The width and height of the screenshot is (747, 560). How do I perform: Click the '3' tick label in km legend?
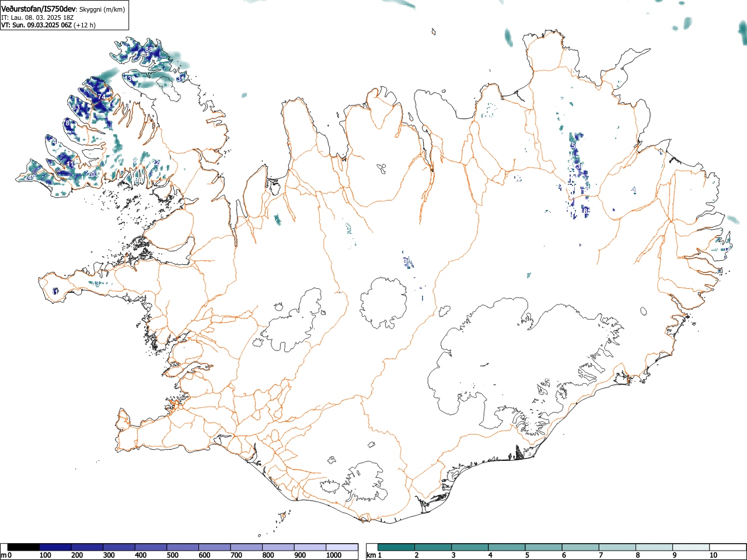(453, 555)
